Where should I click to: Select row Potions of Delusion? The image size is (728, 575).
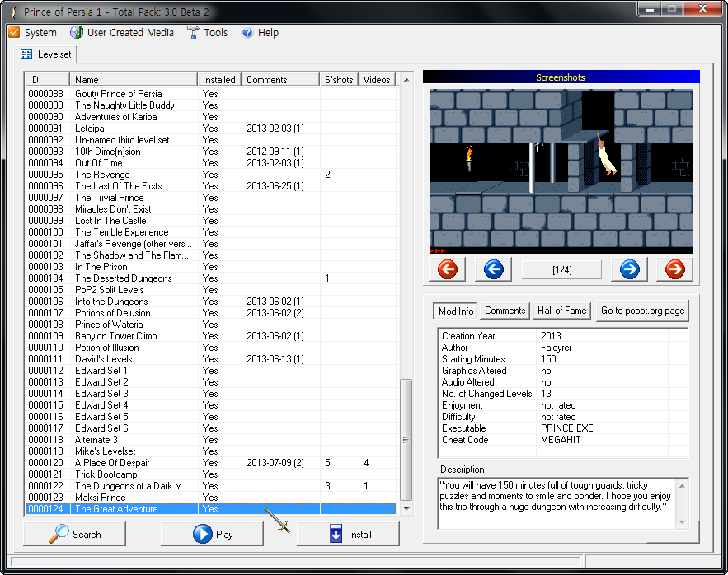[210, 313]
